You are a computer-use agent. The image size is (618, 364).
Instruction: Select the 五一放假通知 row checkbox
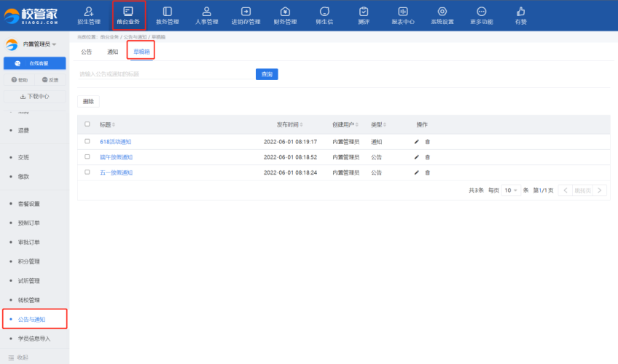(87, 173)
